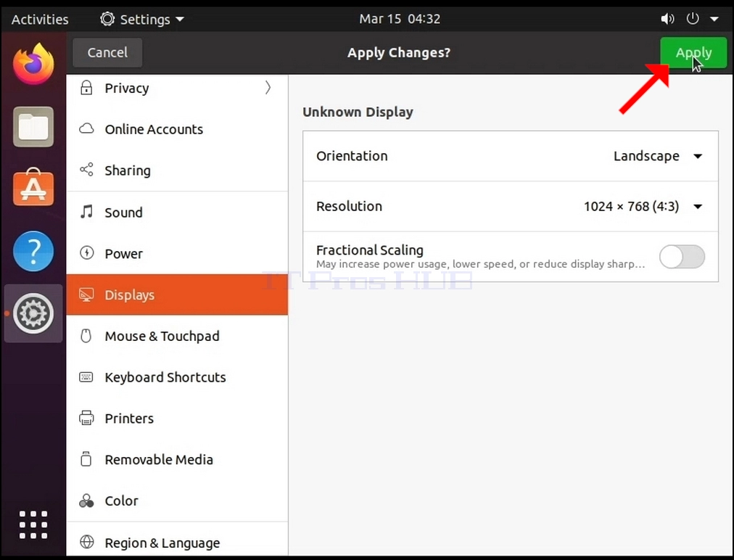The width and height of the screenshot is (734, 560).
Task: Select Mouse & Touchpad settings
Action: click(177, 336)
